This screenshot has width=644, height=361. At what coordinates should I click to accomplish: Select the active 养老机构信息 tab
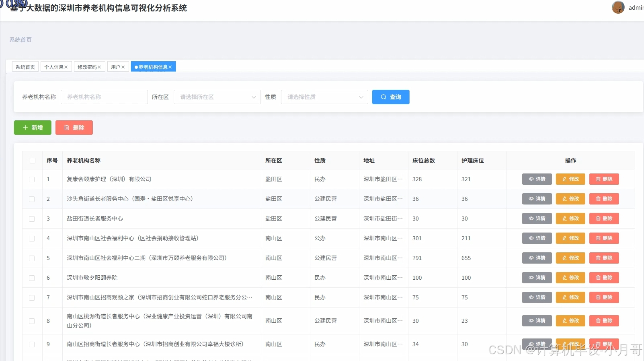click(x=153, y=67)
